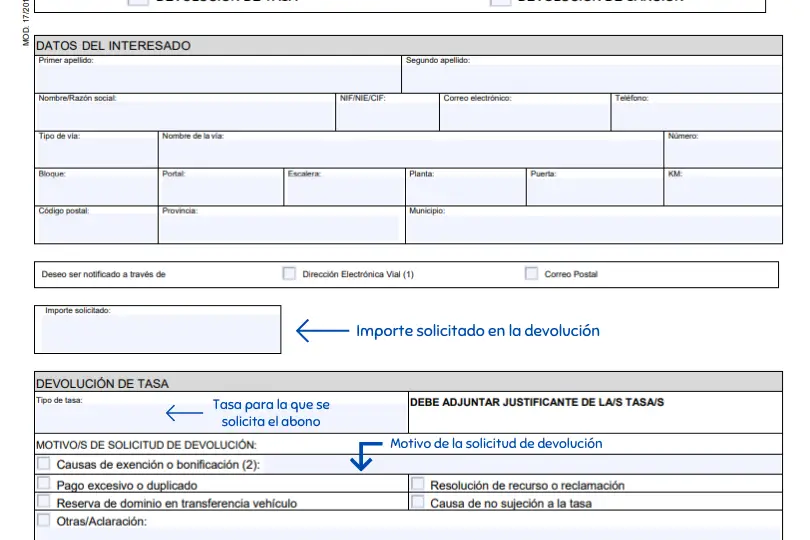Click the 'DEBE ADJUNTAR JUSTIFICANTE DE LA/S TASA/S' text
This screenshot has height=540, width=810.
coord(537,402)
